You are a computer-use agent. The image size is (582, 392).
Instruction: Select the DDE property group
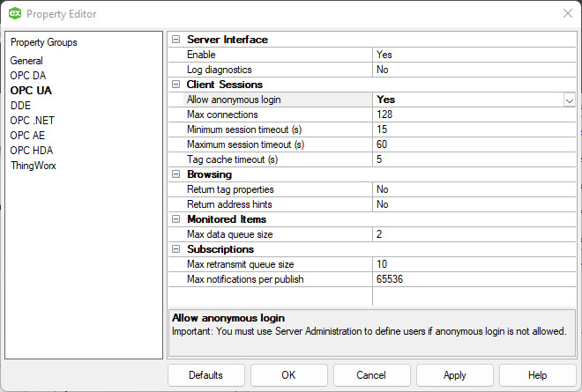point(20,106)
